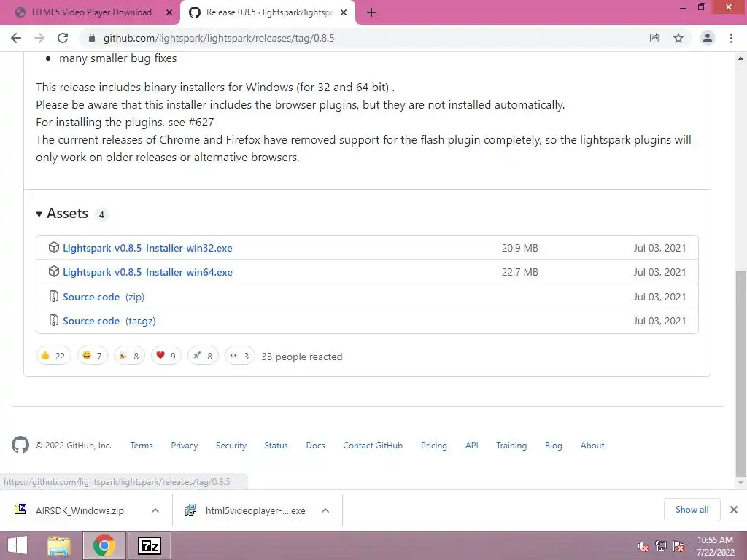Reload the current page
This screenshot has width=747, height=560.
pos(63,38)
